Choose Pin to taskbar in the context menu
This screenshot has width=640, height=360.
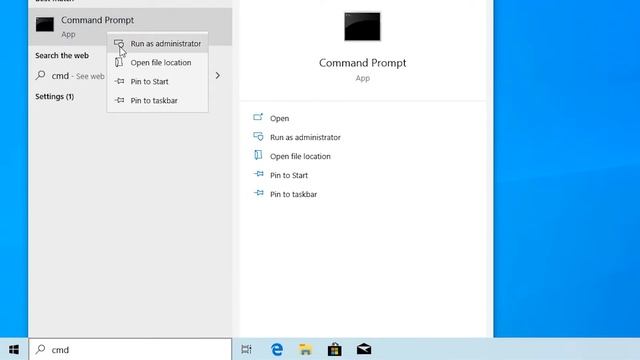pos(158,100)
